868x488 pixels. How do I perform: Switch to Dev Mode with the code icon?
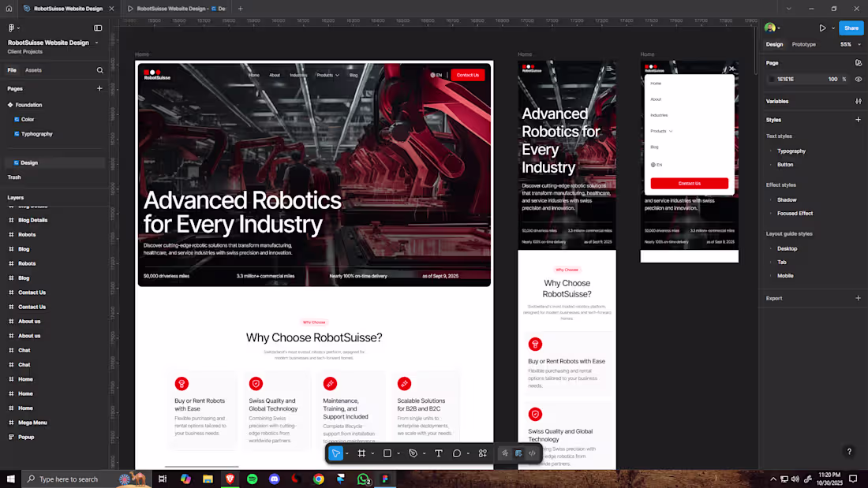[532, 453]
